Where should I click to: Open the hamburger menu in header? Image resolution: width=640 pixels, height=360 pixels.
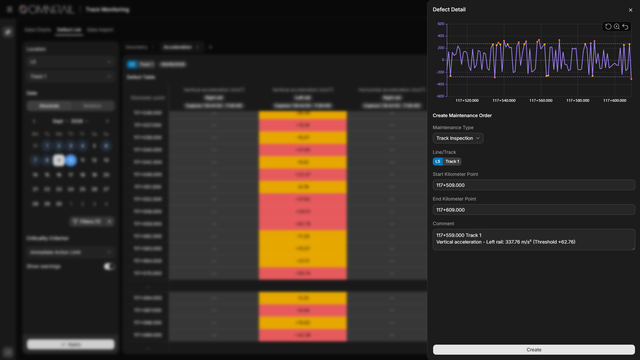click(10, 9)
